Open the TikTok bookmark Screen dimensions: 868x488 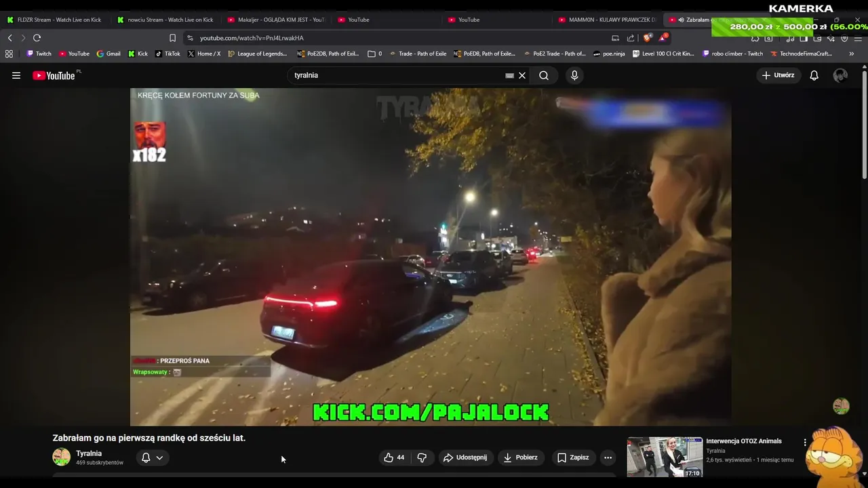167,54
